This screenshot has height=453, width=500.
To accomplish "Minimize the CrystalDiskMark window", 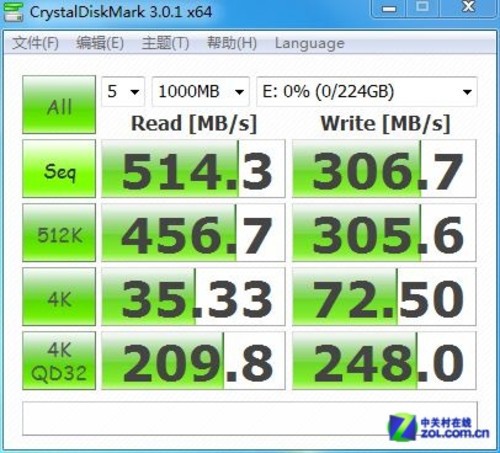I will tap(389, 9).
